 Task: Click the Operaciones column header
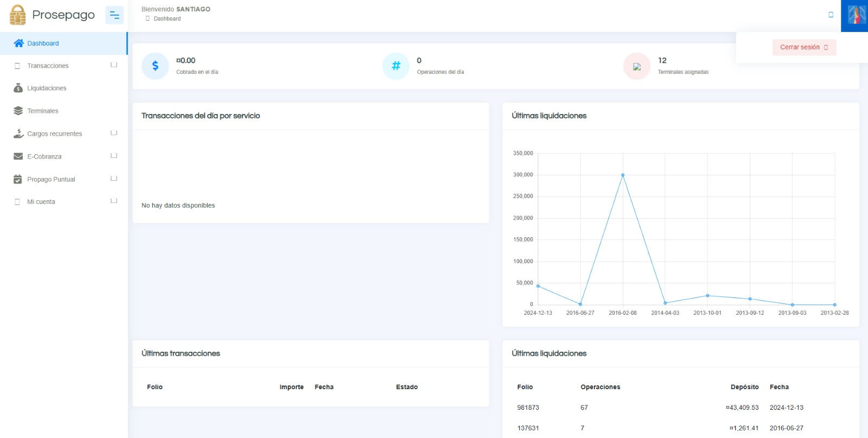(x=600, y=387)
